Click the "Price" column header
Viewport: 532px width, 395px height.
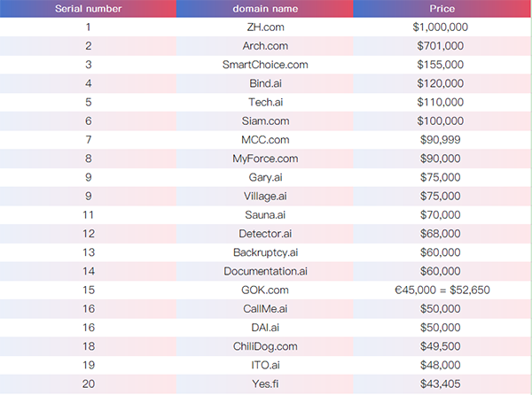(442, 9)
